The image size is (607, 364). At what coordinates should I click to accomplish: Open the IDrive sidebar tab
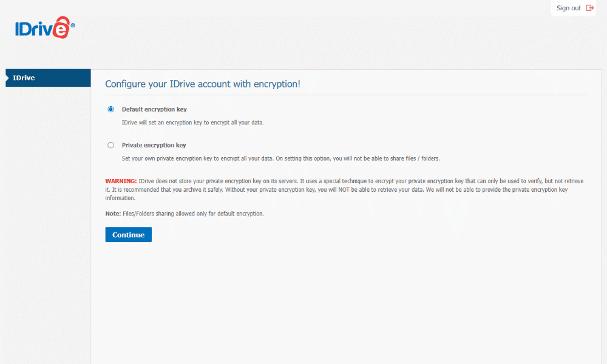pos(48,78)
